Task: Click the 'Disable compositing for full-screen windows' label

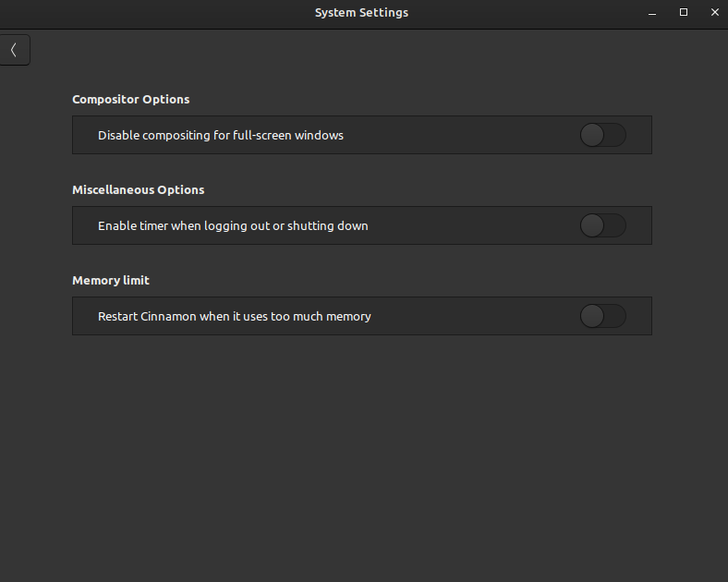Action: point(220,136)
